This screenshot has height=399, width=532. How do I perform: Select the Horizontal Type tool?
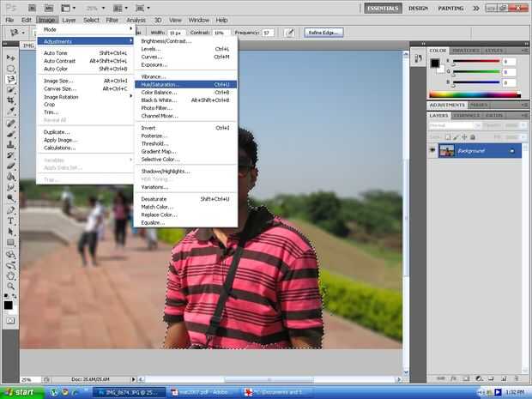tap(10, 221)
